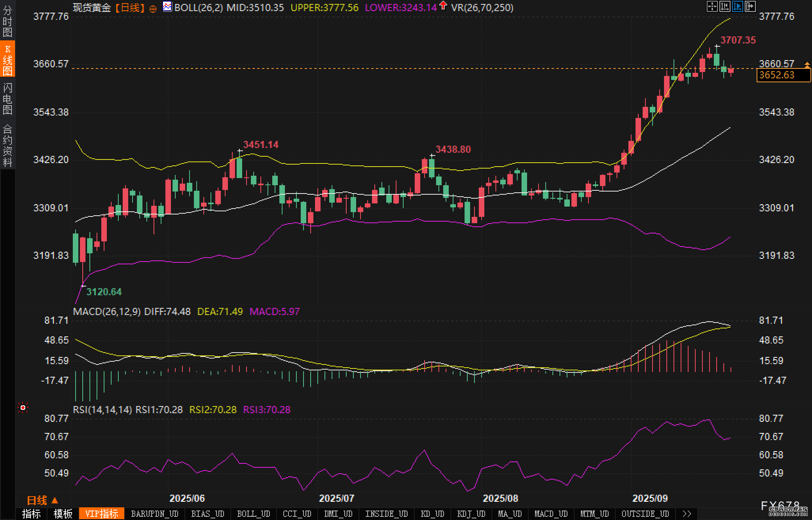Apply the MA_UD indicator

click(x=510, y=514)
